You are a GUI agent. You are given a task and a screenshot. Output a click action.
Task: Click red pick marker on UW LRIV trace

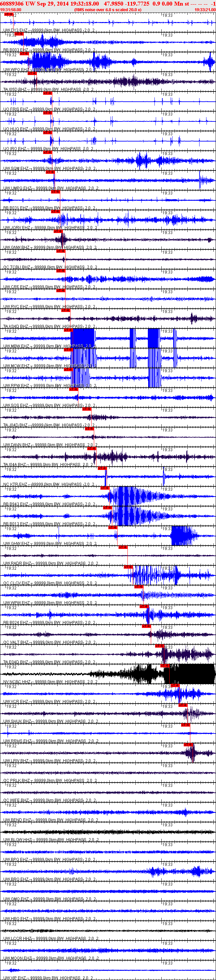click(x=189, y=745)
